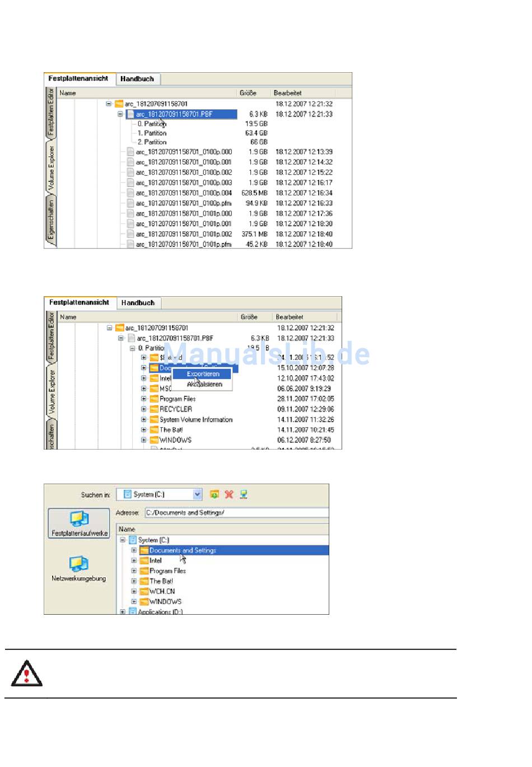Open the Eigenschaften side tab in first screenshot
Viewport: 532px width, 767px height.
pyautogui.click(x=50, y=221)
